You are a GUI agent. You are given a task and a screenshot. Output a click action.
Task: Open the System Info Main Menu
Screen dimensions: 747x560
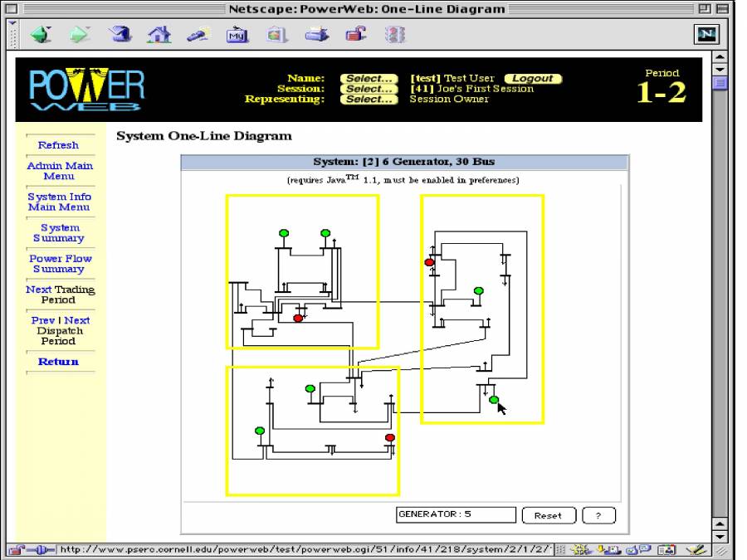(x=59, y=202)
